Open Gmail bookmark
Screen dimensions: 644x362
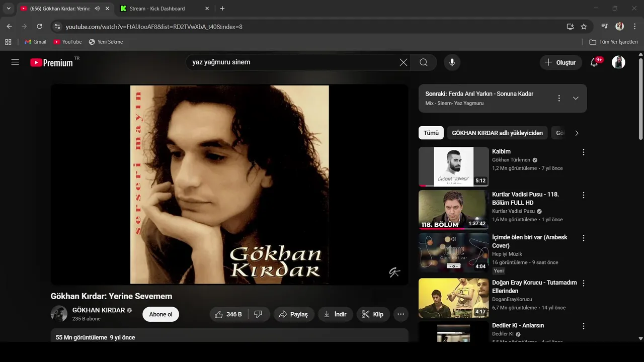(x=35, y=42)
